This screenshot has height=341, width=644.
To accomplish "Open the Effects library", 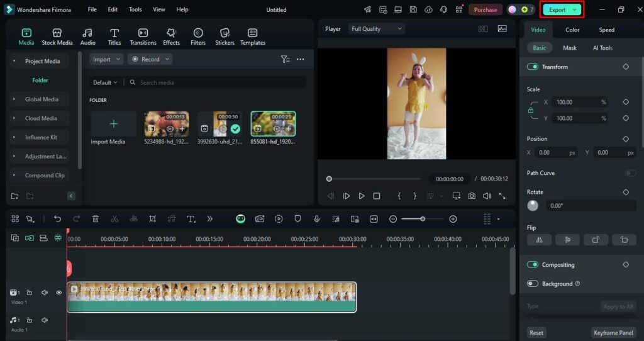I will pos(171,36).
